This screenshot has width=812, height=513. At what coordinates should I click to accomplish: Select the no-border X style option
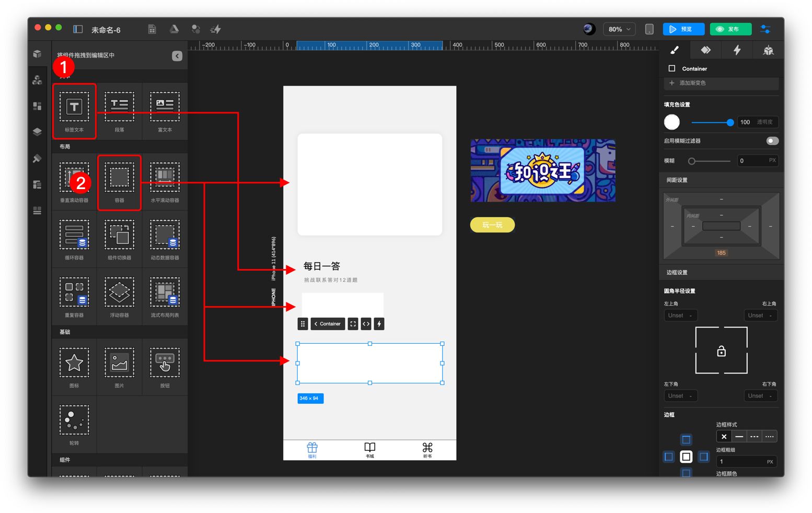[724, 436]
